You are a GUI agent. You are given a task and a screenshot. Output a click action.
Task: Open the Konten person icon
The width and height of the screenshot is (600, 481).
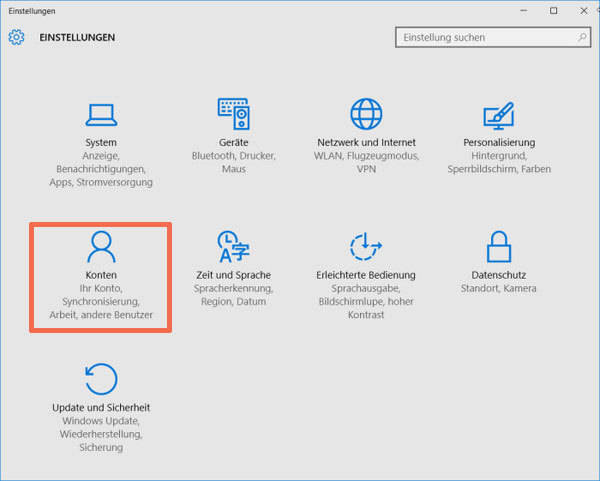click(x=101, y=247)
